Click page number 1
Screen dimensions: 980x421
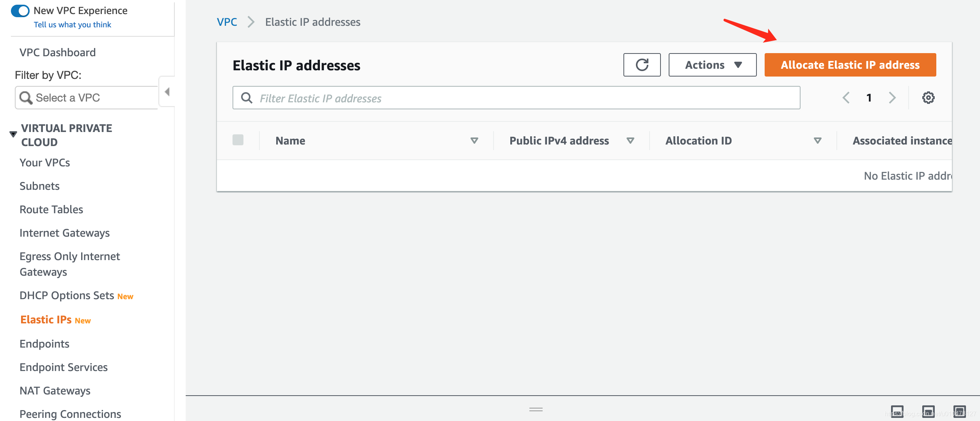[869, 98]
